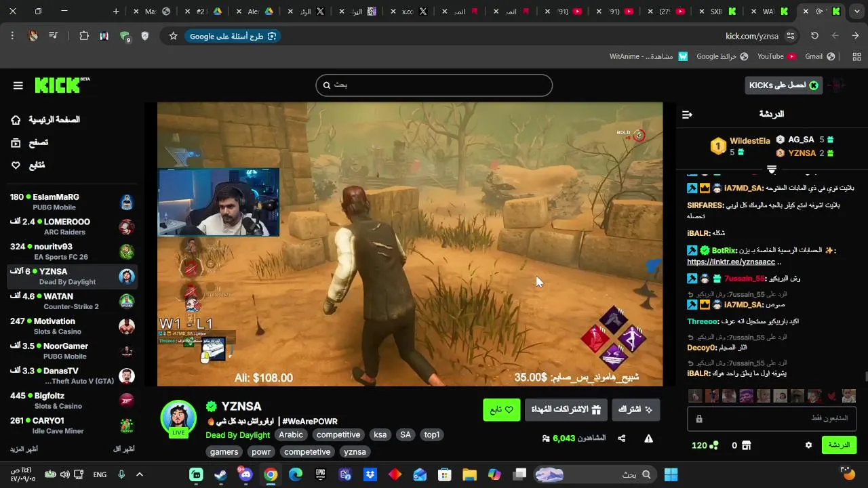The height and width of the screenshot is (488, 868).
Task: Open Chrome's three-dot menu
Action: click(12, 36)
